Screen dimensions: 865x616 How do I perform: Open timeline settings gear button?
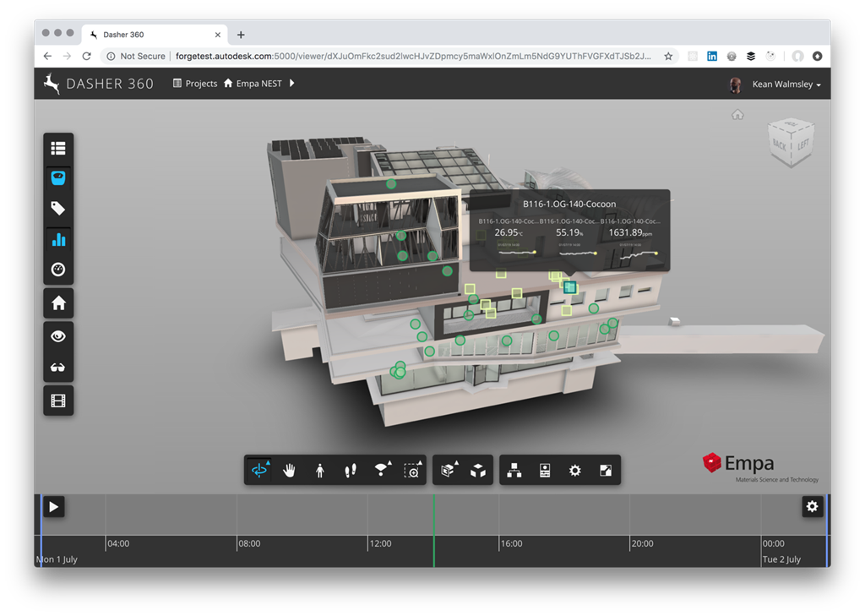(812, 506)
